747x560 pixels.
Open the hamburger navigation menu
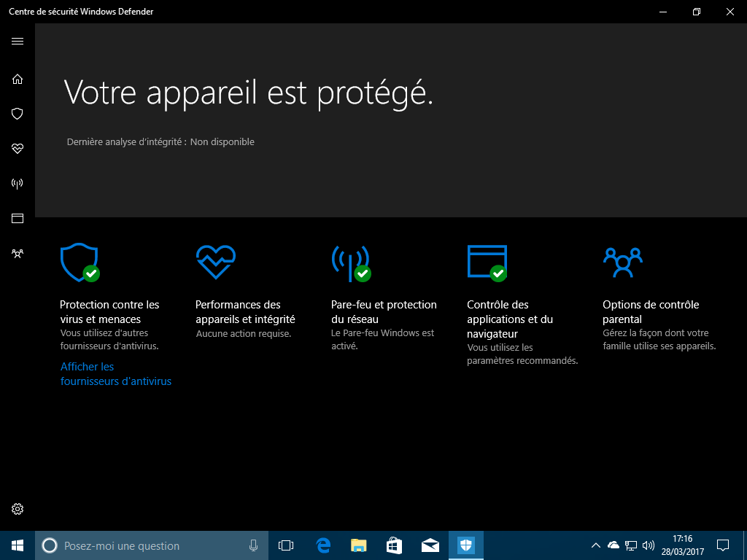pos(18,42)
